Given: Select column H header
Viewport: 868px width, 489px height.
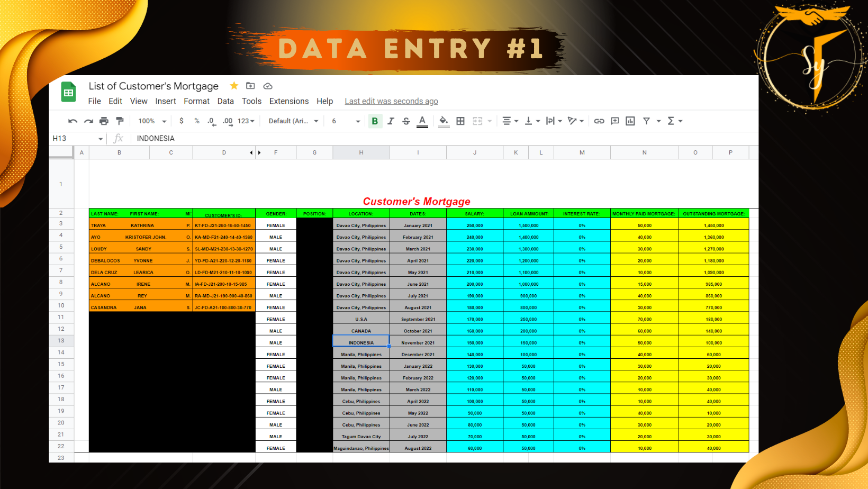Looking at the screenshot, I should 361,152.
